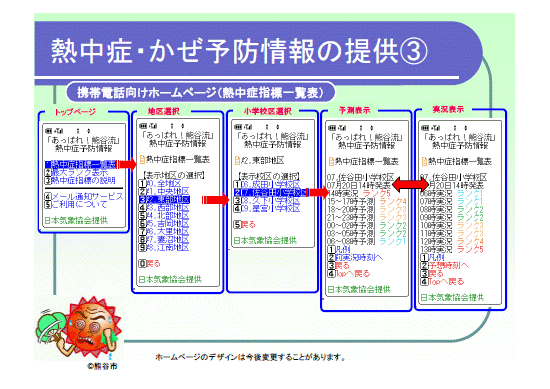The width and height of the screenshot is (550, 389).
Task: Click 13時実況 ランク5 row on 実況表示 screen
Action: [452, 250]
